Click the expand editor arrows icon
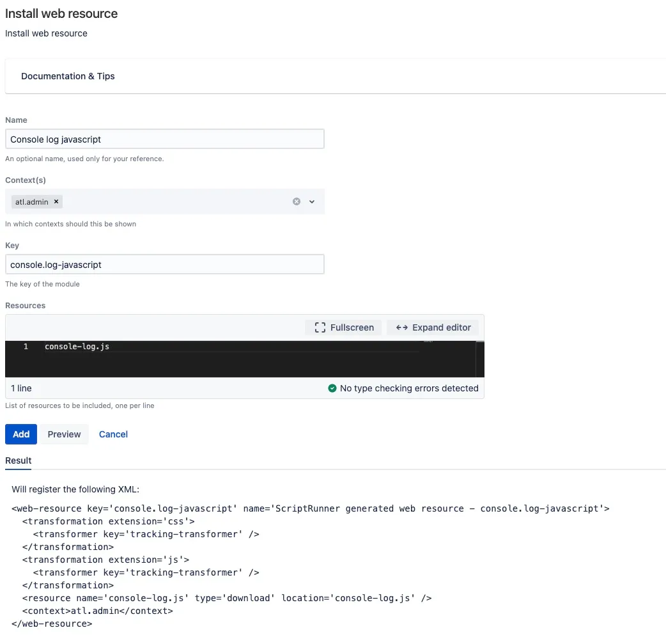The image size is (666, 644). coord(402,327)
